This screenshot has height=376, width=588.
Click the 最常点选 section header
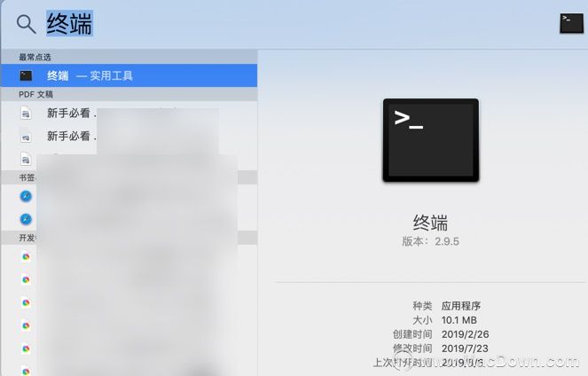coord(35,58)
